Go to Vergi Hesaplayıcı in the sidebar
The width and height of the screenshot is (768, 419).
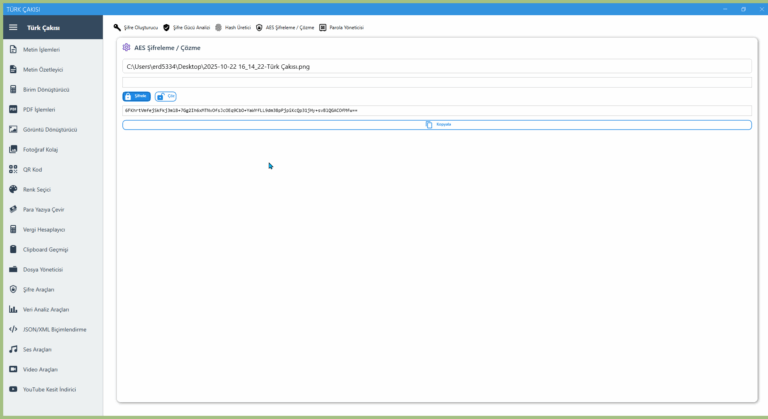pos(43,229)
